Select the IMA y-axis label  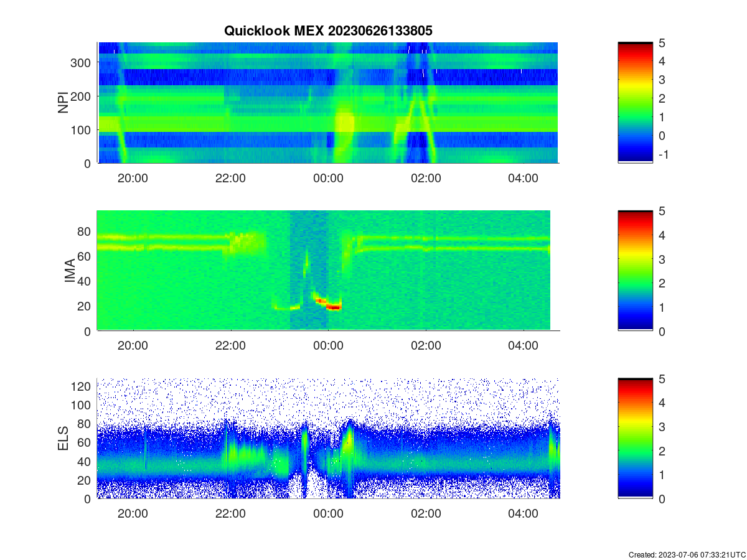click(x=70, y=271)
